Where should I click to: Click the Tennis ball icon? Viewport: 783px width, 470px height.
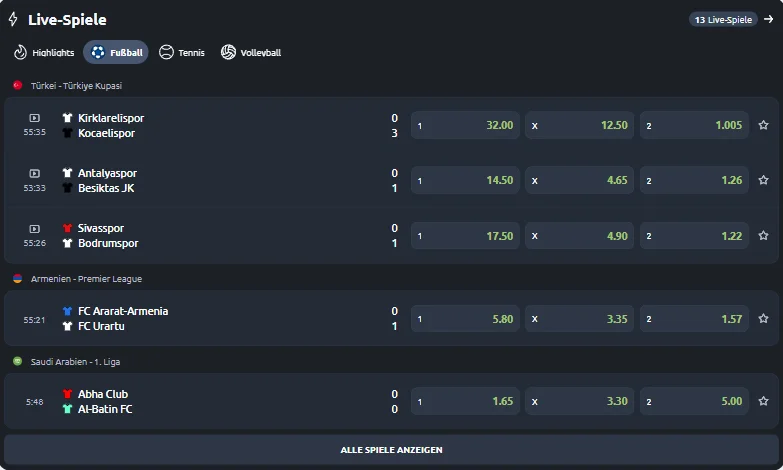(x=166, y=52)
